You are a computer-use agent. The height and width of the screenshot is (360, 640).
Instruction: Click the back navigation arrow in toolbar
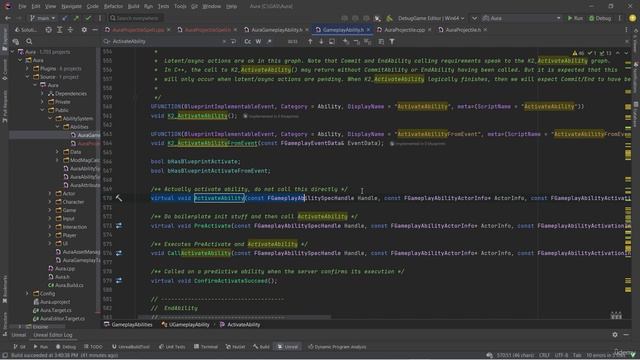tap(8, 18)
